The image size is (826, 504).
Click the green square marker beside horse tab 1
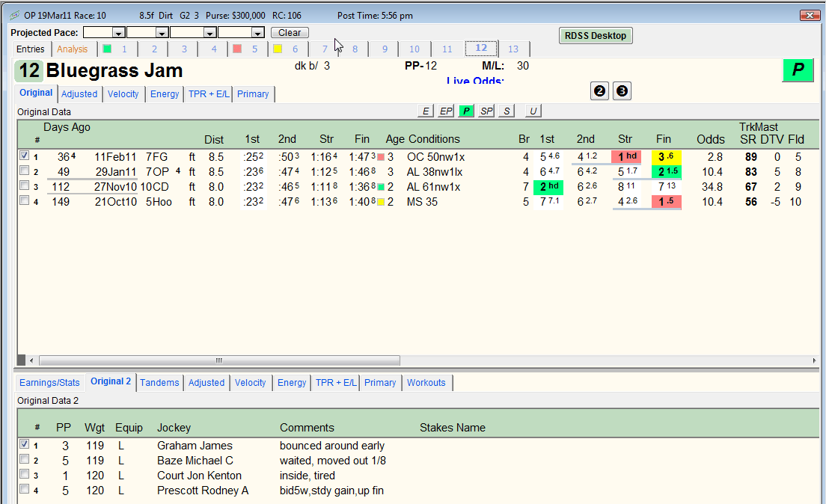point(108,49)
